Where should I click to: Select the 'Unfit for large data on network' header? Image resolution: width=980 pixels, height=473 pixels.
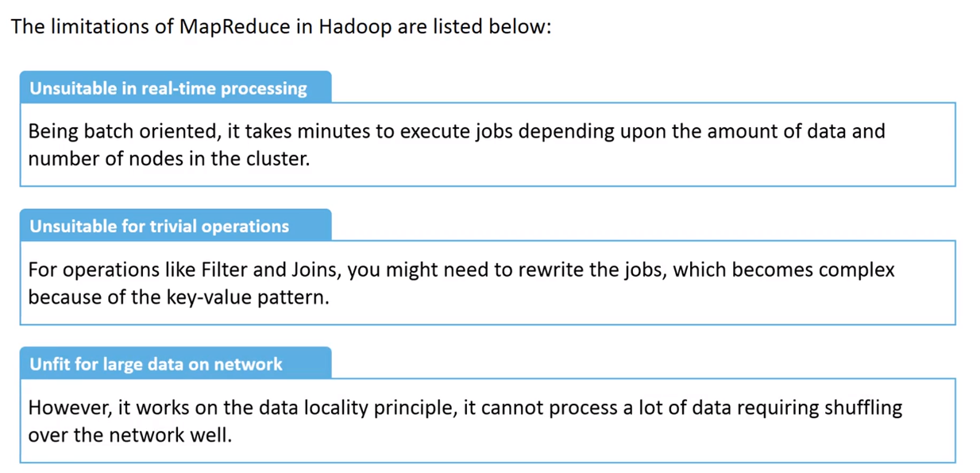[176, 364]
